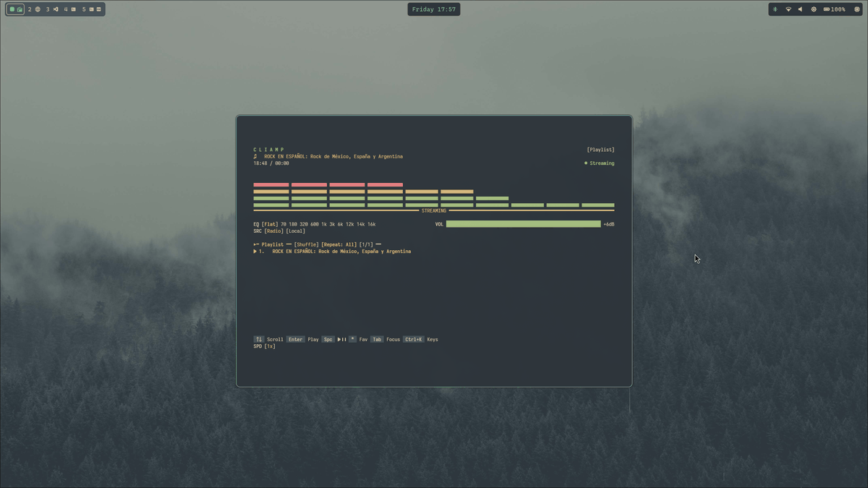
Task: Click the arrows Scroll key hint
Action: (x=259, y=339)
